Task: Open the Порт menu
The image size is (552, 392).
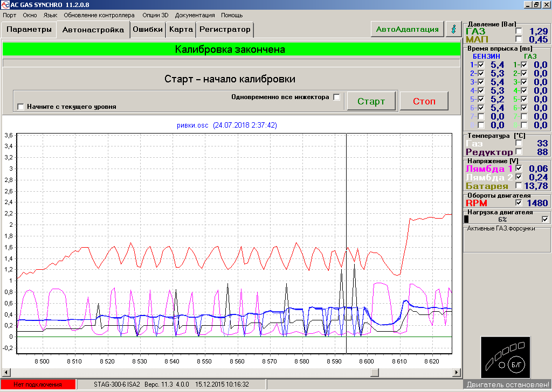Action: click(9, 15)
